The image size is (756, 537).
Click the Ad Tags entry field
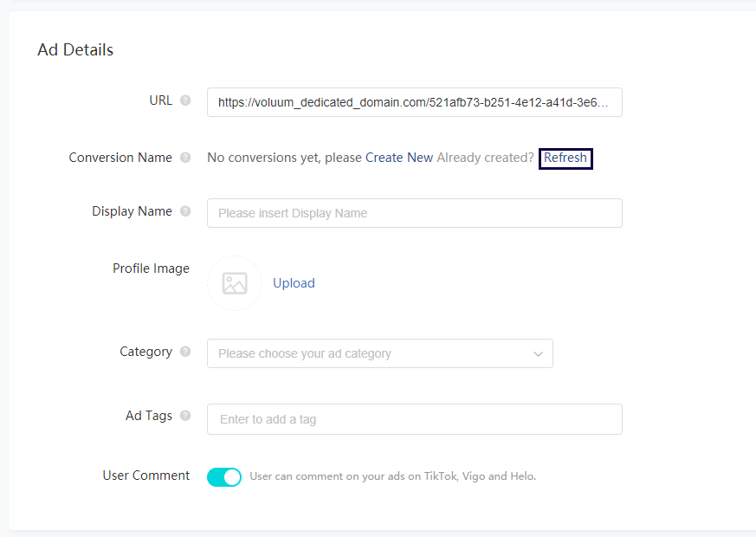click(x=414, y=419)
